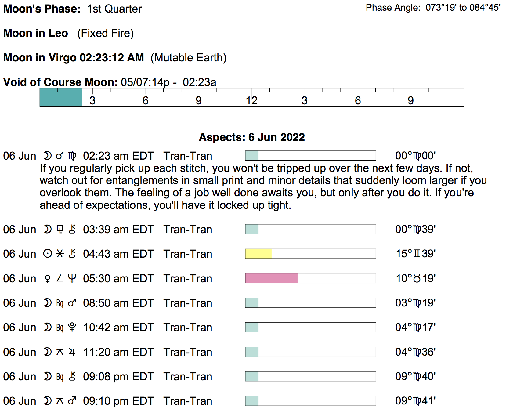The width and height of the screenshot is (506, 420).
Task: Click the "Aspects: 6 Jun 2022" heading
Action: click(252, 137)
